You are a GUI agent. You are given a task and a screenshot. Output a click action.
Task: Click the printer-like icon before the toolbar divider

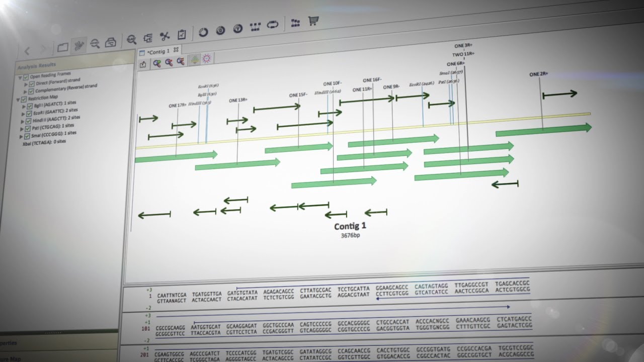tap(111, 42)
